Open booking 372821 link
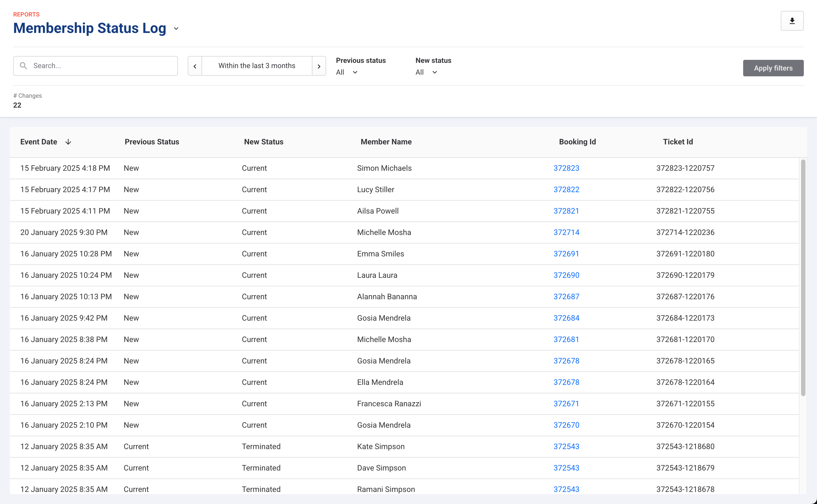This screenshot has width=817, height=504. click(566, 211)
